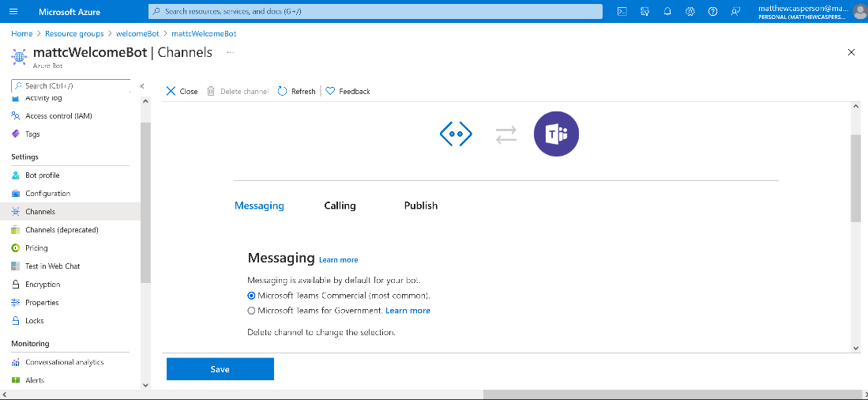Screen dimensions: 868x400
Task: Go to Home in the breadcrumb
Action: pyautogui.click(x=21, y=34)
